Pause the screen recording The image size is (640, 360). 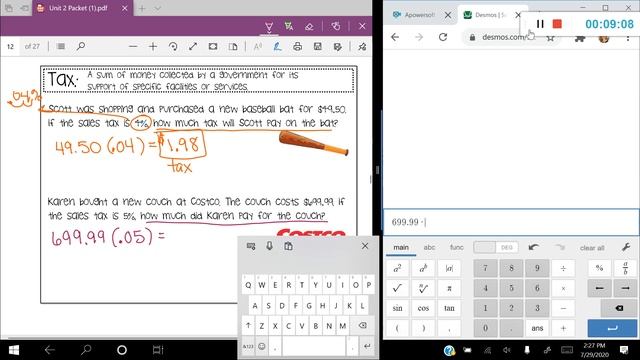[x=540, y=24]
